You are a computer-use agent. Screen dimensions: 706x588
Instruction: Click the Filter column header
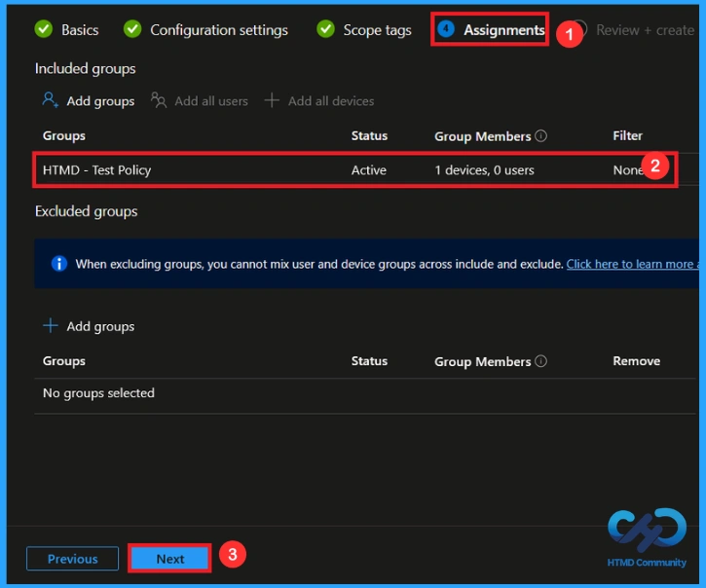(627, 135)
